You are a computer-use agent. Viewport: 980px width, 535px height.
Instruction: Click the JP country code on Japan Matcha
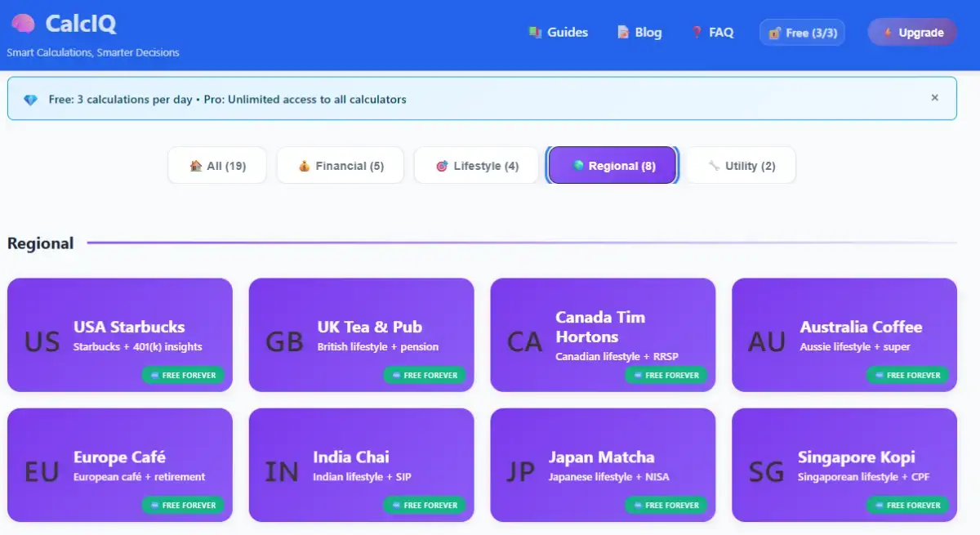point(521,471)
